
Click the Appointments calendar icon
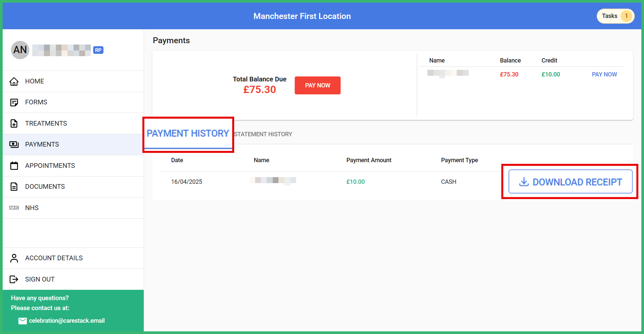click(x=14, y=166)
